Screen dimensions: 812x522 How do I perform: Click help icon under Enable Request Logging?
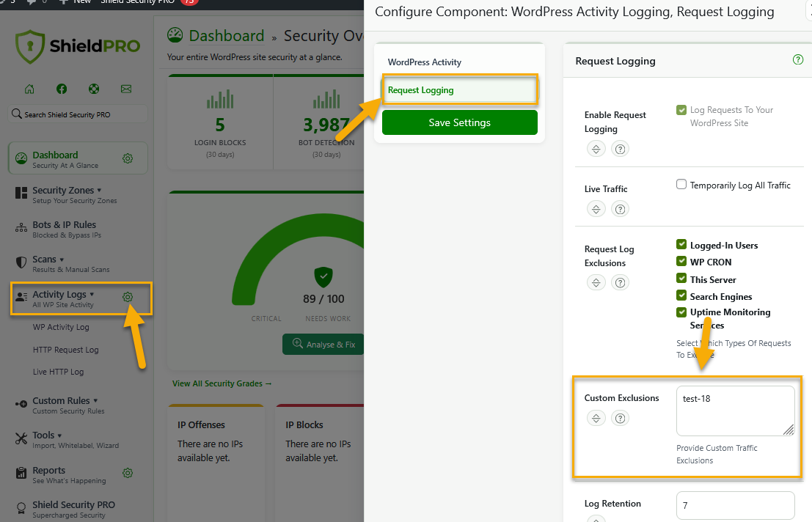click(x=620, y=149)
